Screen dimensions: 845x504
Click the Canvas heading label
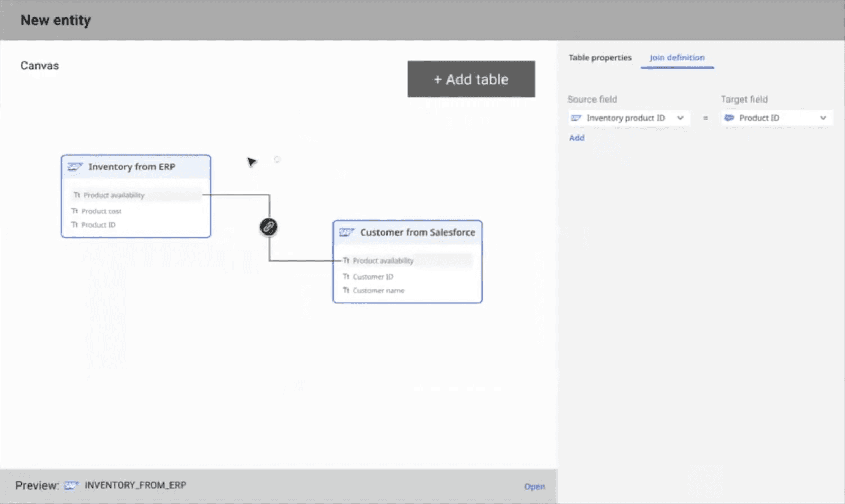pyautogui.click(x=40, y=66)
